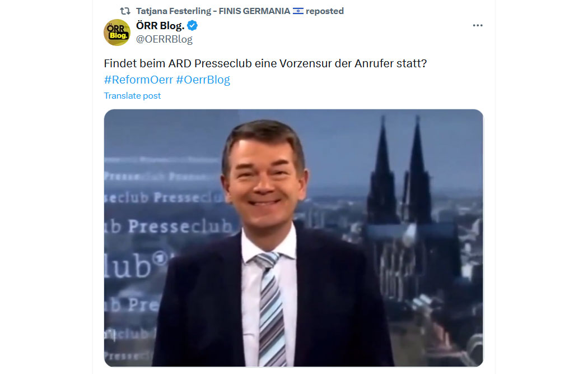Click the repost arrows icon above the post
Image resolution: width=588 pixels, height=374 pixels.
pos(125,11)
